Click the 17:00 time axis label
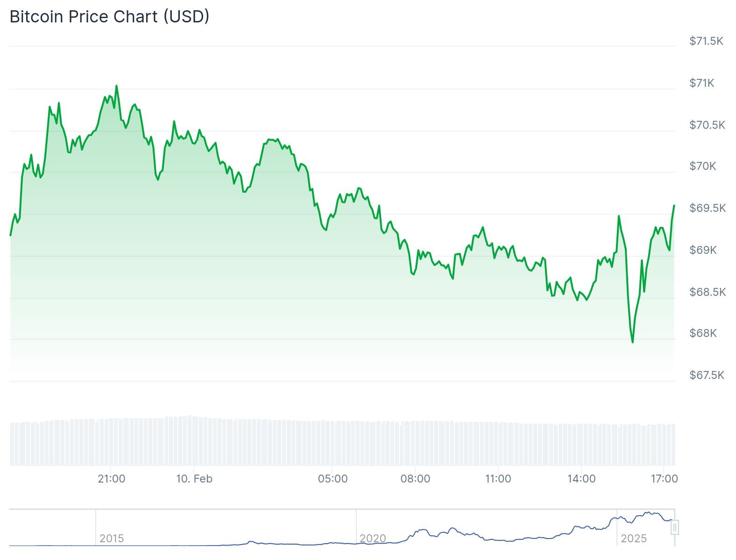 click(664, 479)
